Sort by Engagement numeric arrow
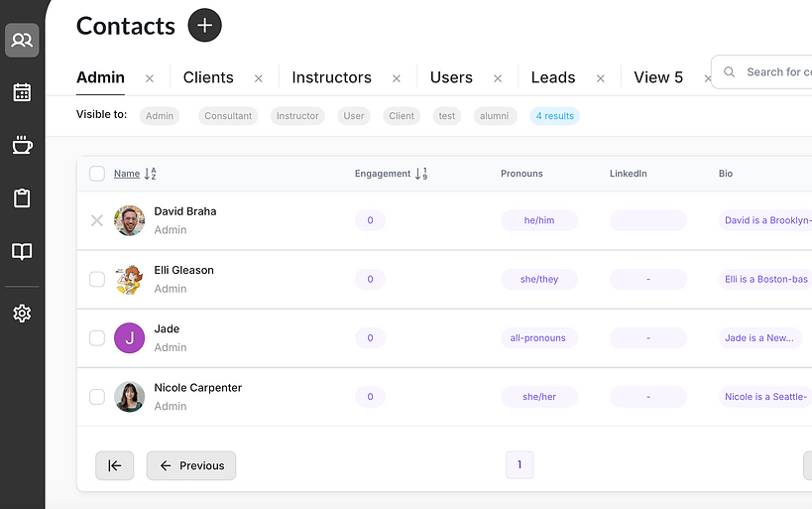Image resolution: width=812 pixels, height=509 pixels. 421,174
